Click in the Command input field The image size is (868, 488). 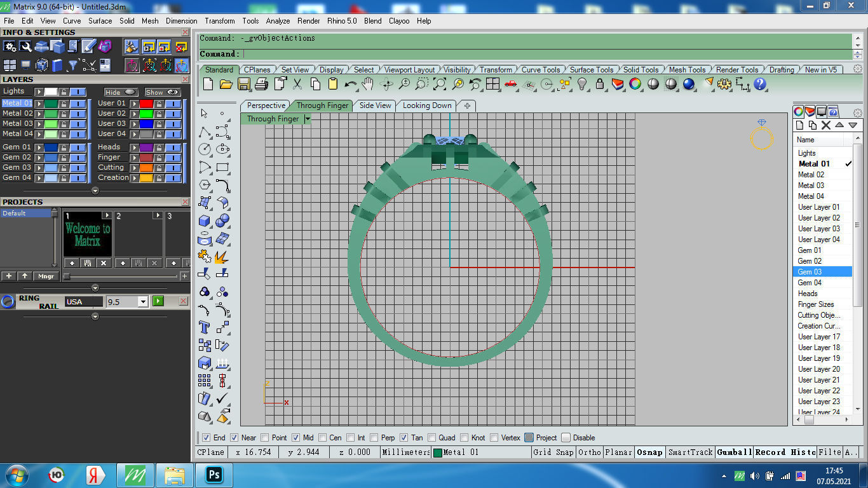(546, 54)
